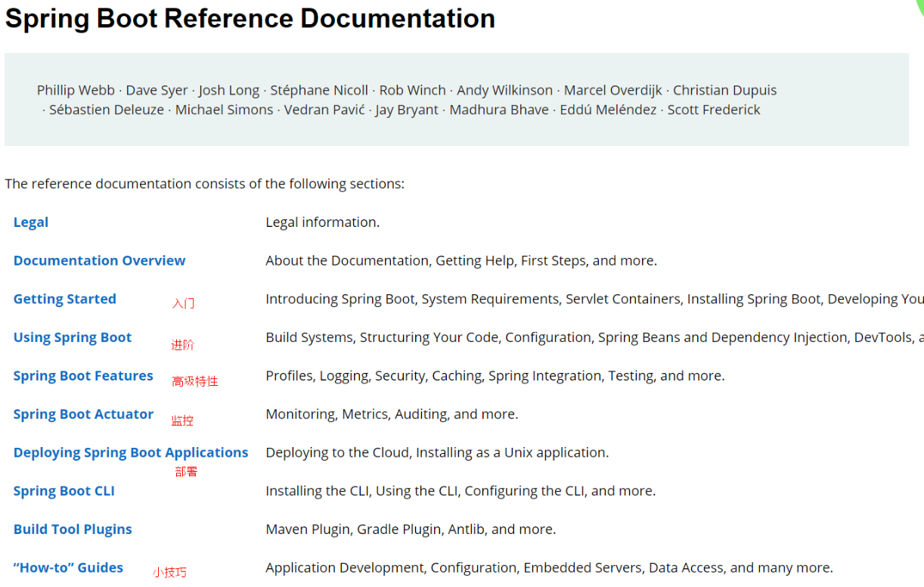
Task: Open the "How-to" Guides link
Action: (68, 568)
